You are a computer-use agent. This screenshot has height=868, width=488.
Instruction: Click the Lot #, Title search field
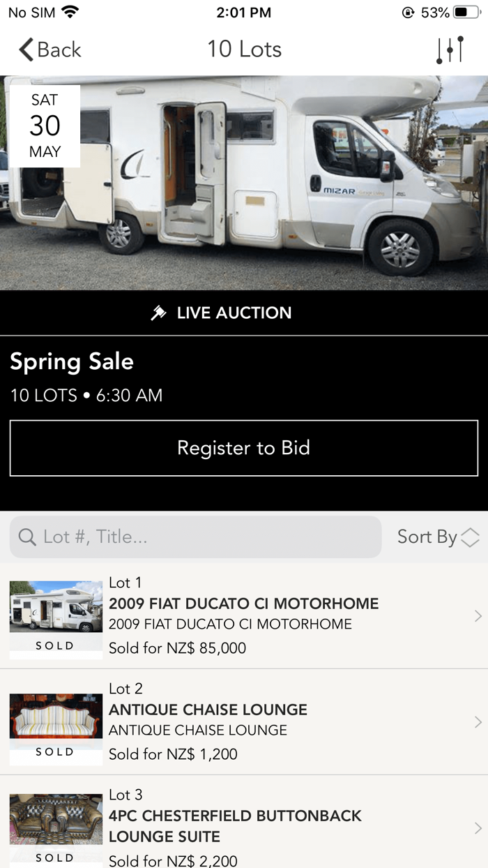point(195,537)
